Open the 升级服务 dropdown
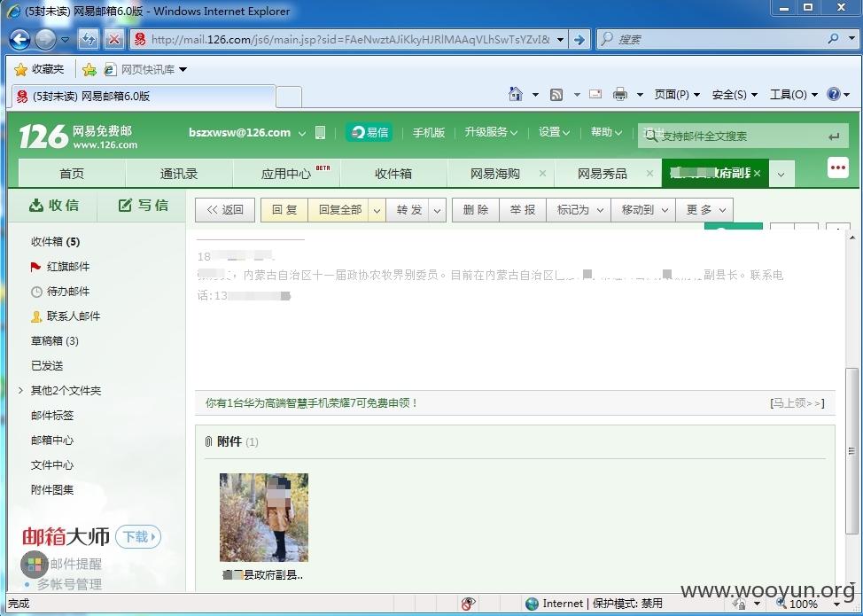 (x=491, y=132)
